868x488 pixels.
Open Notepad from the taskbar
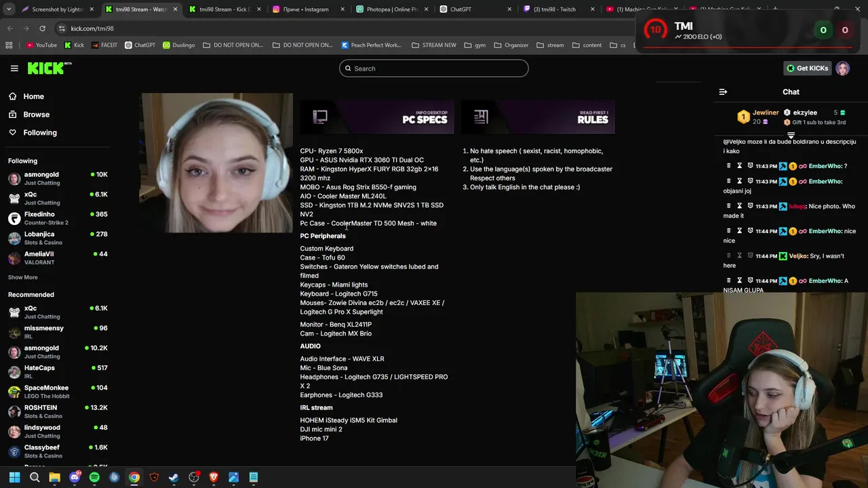click(x=253, y=477)
